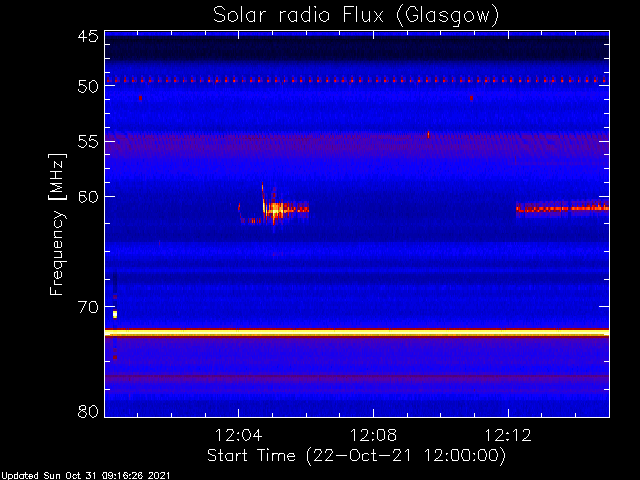The width and height of the screenshot is (640, 480).
Task: Click the white-yellow spot at 70 MHz on left edge
Action: pyautogui.click(x=115, y=314)
